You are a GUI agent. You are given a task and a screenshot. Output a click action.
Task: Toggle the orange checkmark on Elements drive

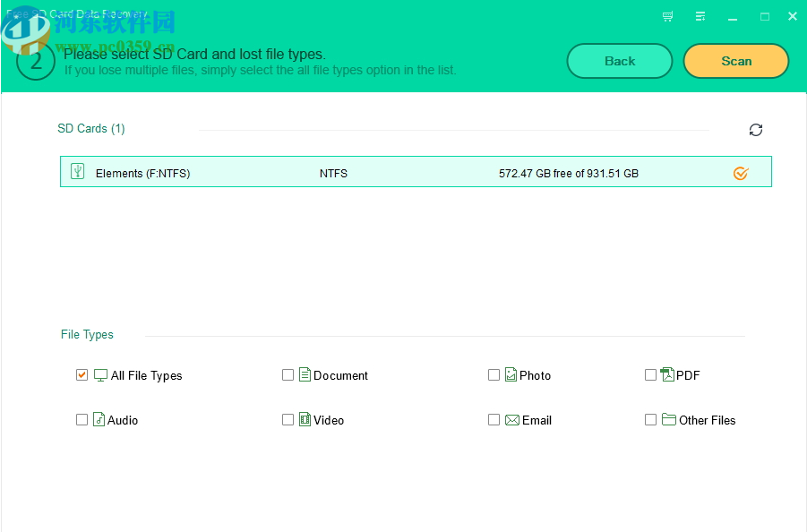pyautogui.click(x=740, y=173)
